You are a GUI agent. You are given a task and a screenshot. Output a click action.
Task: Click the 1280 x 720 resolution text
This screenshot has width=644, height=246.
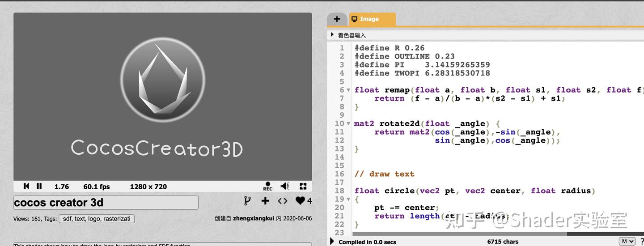pyautogui.click(x=148, y=187)
